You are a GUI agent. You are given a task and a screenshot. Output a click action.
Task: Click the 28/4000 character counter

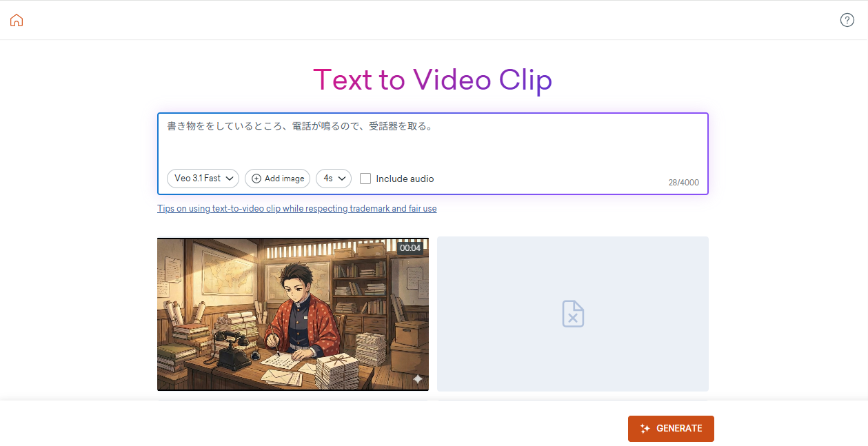[x=684, y=182]
